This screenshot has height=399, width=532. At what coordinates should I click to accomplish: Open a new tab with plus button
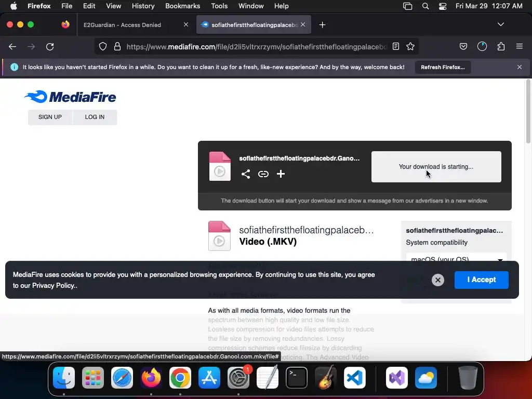pos(322,25)
